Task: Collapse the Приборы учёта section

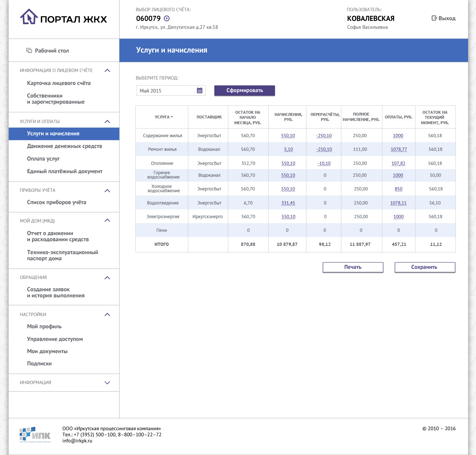Action: pos(107,191)
